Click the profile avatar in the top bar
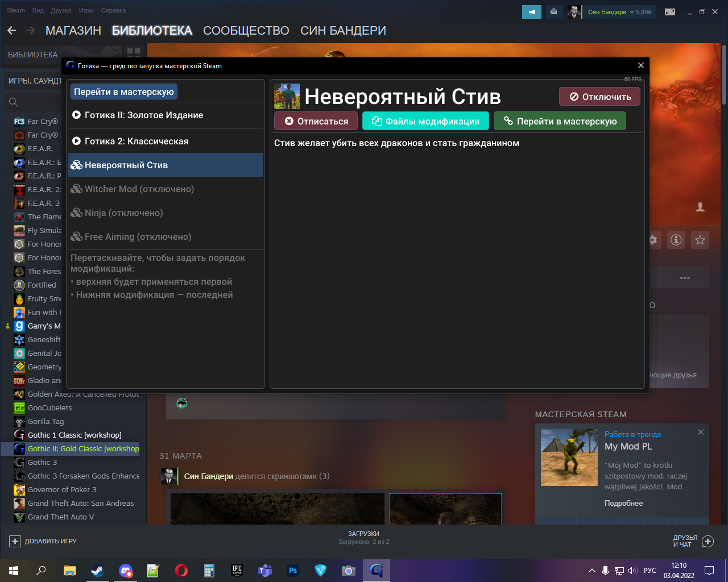Image resolution: width=728 pixels, height=582 pixels. 573,12
